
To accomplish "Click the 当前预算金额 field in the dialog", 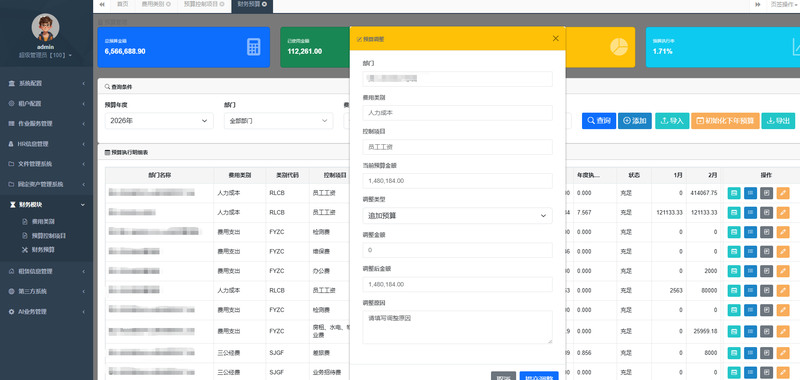I will point(457,181).
